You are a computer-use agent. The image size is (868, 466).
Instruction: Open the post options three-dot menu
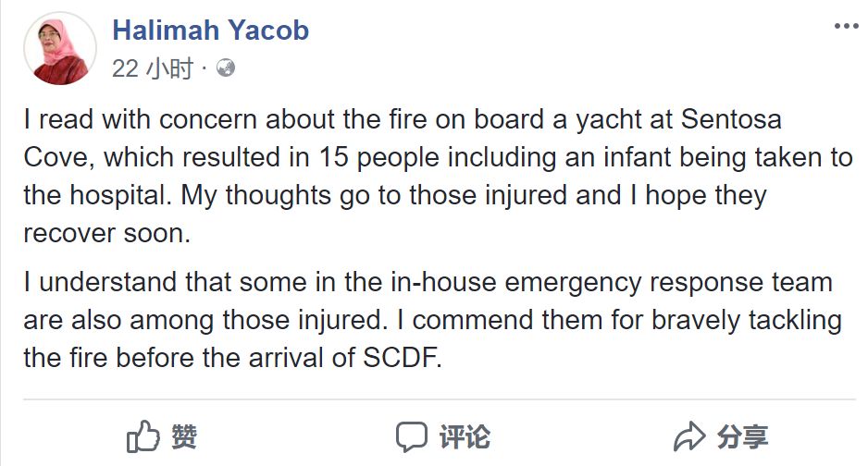[846, 26]
